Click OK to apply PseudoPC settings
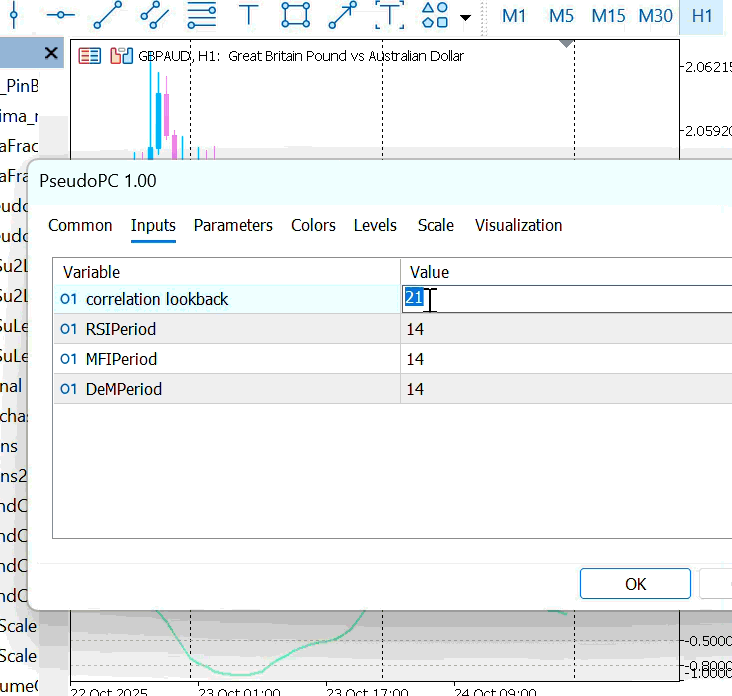Image resolution: width=732 pixels, height=696 pixels. pyautogui.click(x=635, y=584)
